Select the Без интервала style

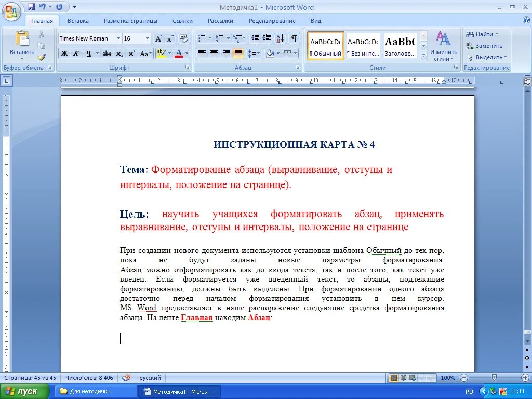coord(363,46)
